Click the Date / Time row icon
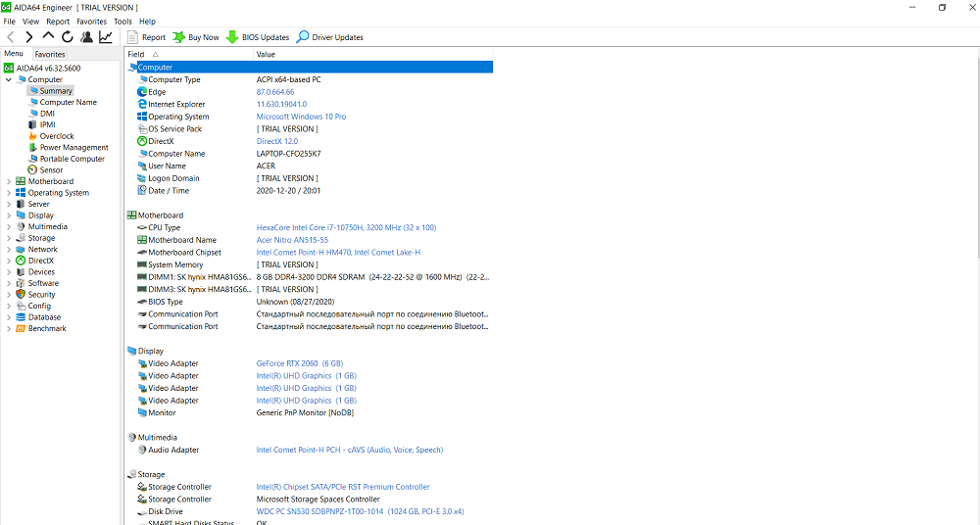The width and height of the screenshot is (980, 525). pos(142,191)
